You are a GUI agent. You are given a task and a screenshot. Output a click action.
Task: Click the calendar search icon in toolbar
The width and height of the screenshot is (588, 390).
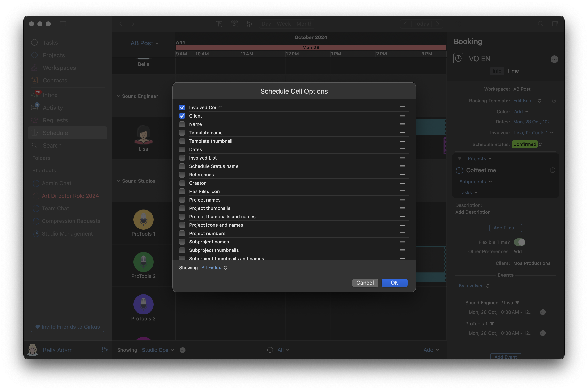(x=234, y=24)
